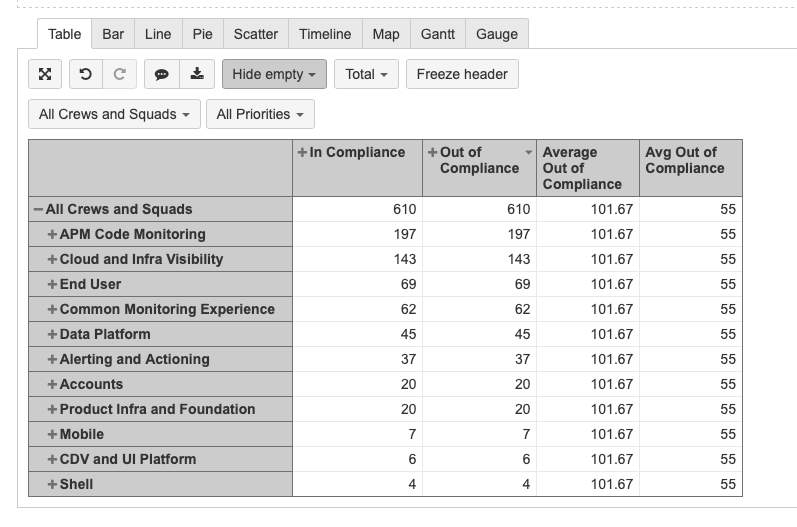Toggle the Hide empty button

pos(274,74)
